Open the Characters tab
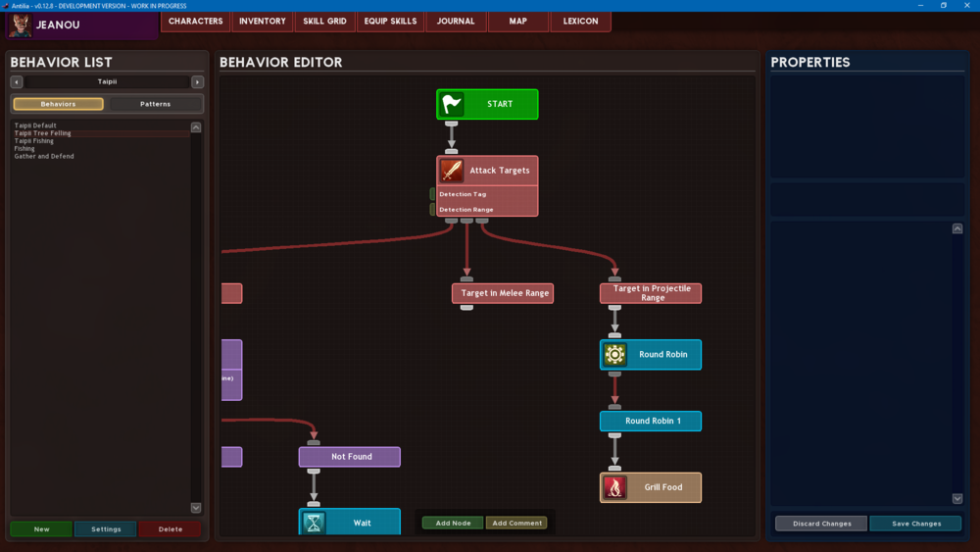The image size is (980, 552). coord(196,22)
